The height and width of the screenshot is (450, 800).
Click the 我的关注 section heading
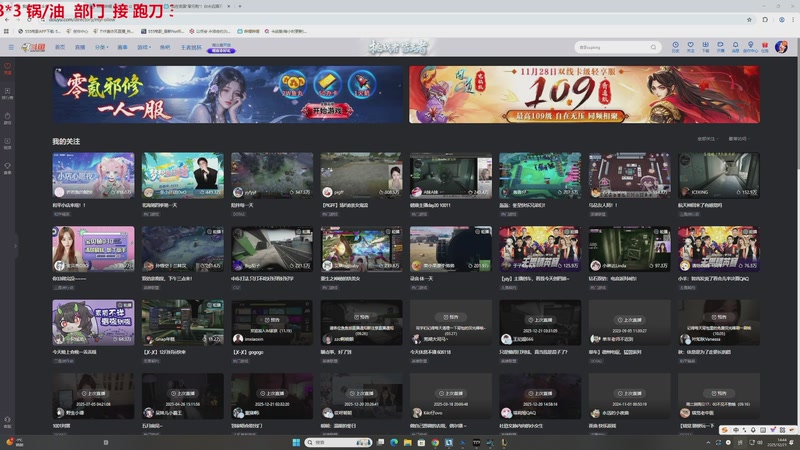pyautogui.click(x=66, y=141)
